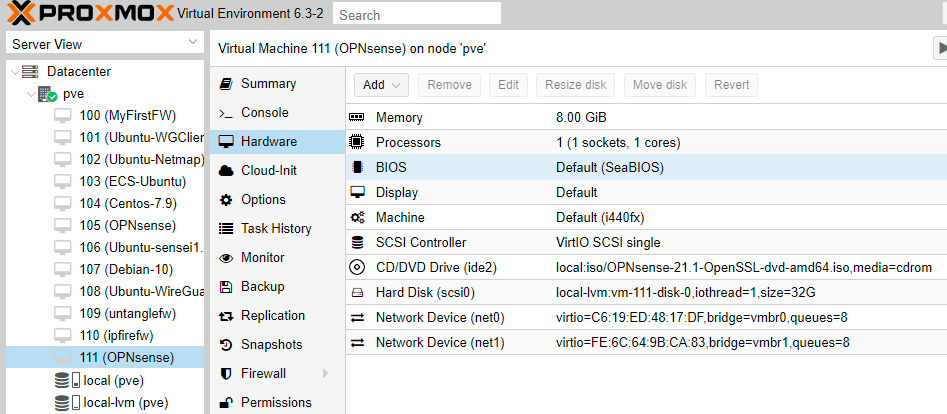Switch to the Console tab
Viewport: 947px width, 414px height.
[x=277, y=113]
